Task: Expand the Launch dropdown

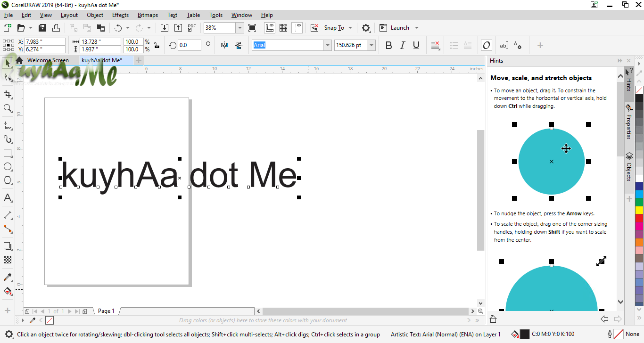Action: click(417, 28)
